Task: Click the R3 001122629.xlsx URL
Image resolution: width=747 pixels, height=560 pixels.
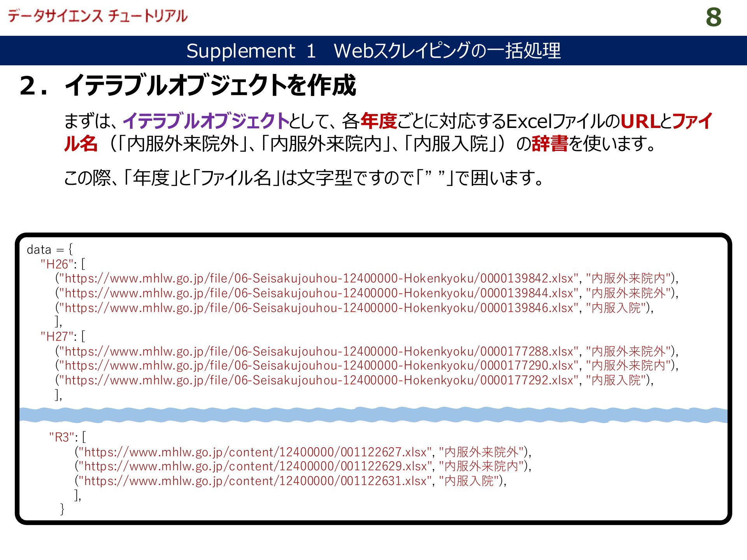Action: click(255, 466)
